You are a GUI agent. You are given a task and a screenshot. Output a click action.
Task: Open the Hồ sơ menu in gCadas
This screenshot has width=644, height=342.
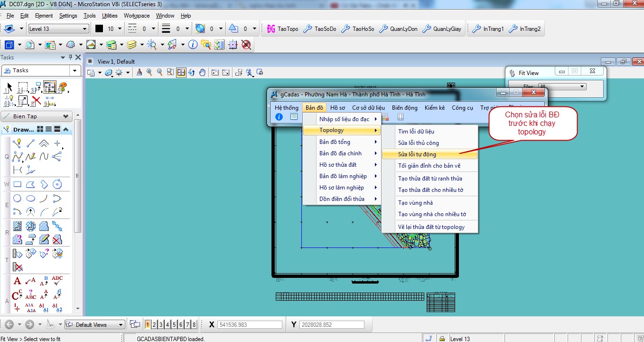pyautogui.click(x=337, y=108)
